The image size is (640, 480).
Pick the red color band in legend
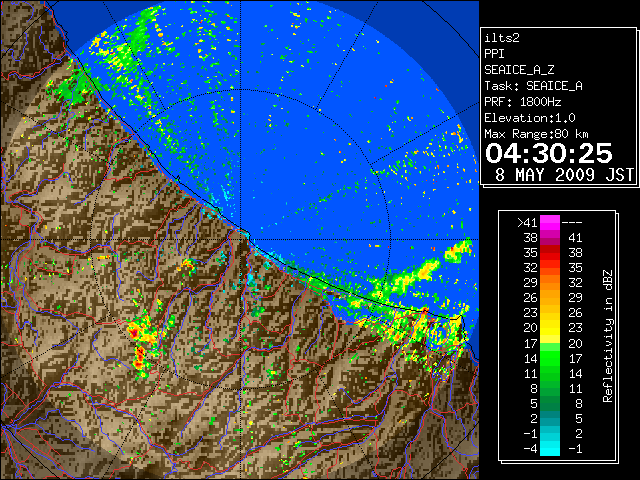click(x=550, y=253)
